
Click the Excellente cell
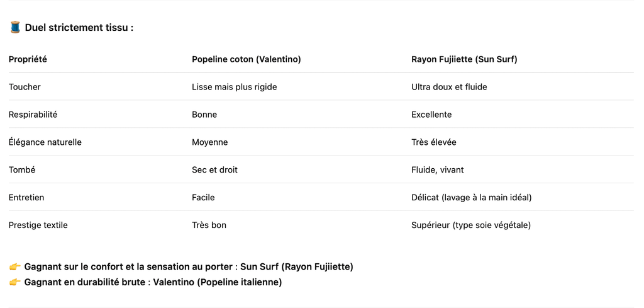coord(431,115)
